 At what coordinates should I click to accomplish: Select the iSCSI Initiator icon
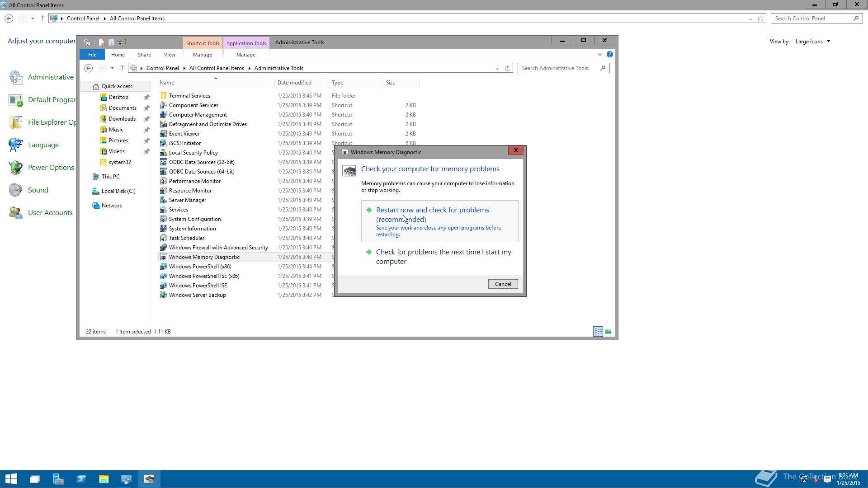[163, 143]
